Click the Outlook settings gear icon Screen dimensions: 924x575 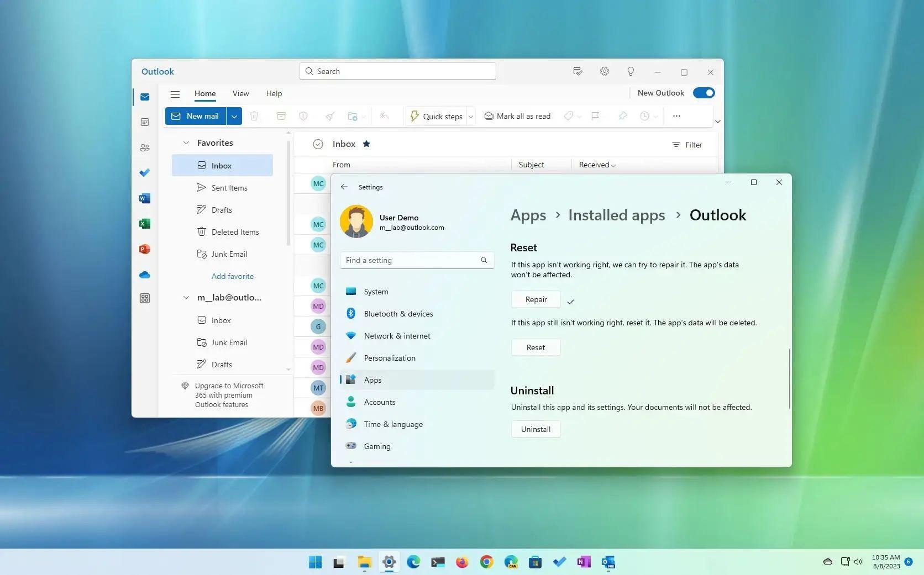[x=605, y=71]
